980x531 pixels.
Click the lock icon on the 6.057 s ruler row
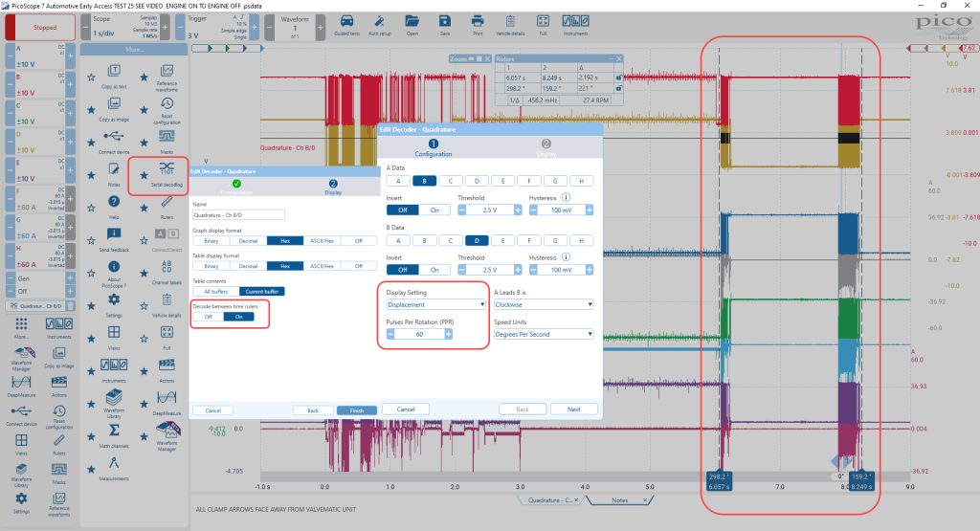coord(618,77)
